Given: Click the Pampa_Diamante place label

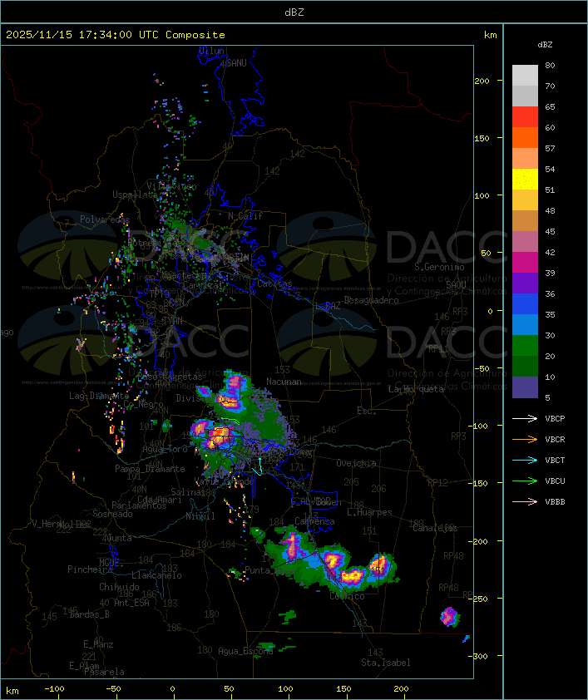Looking at the screenshot, I should click(x=150, y=468).
